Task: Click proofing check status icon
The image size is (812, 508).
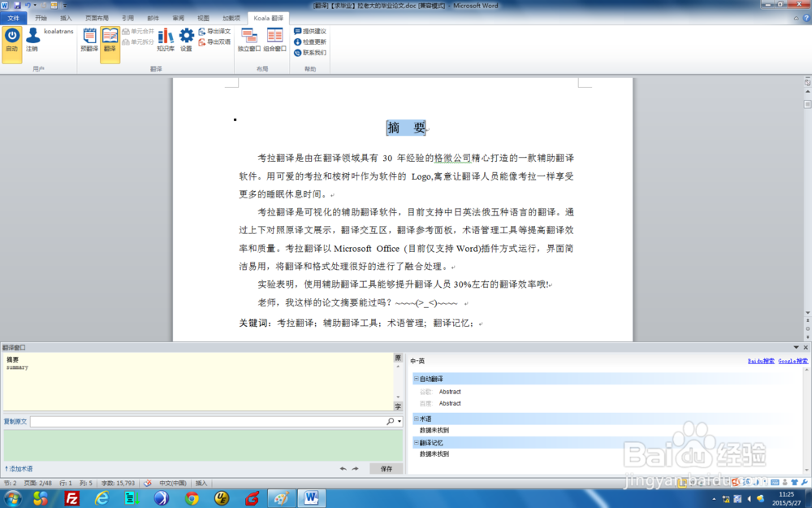Action: pos(148,483)
